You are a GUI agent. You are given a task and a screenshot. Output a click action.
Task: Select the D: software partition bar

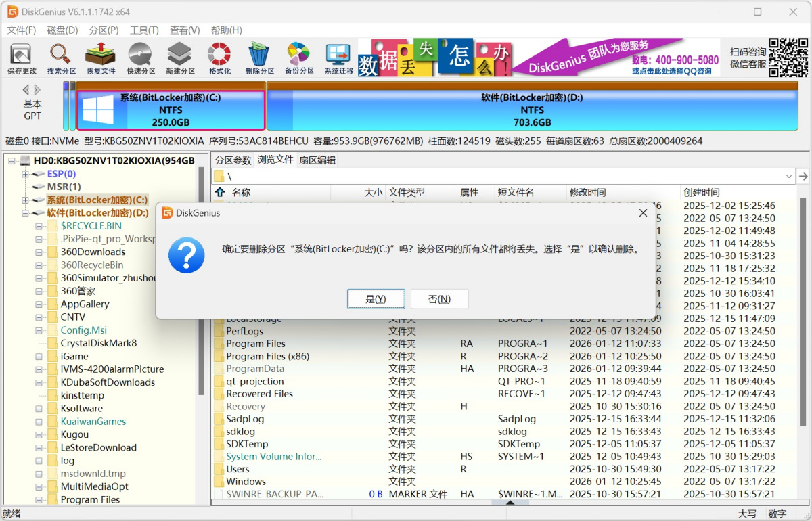coord(532,110)
